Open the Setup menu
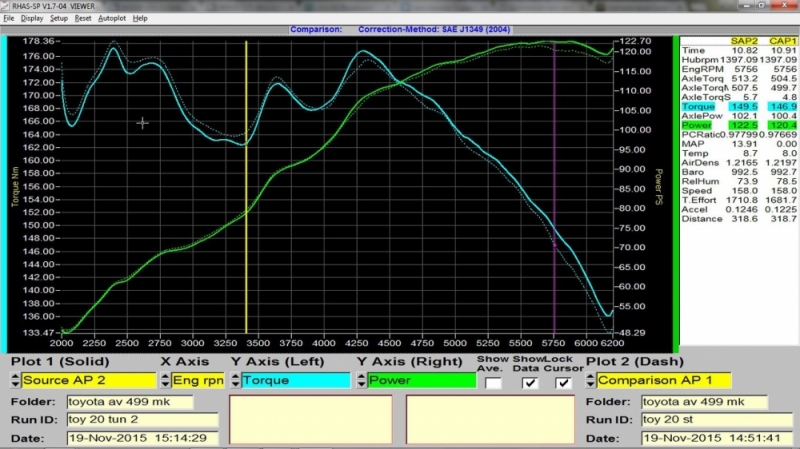The image size is (800, 449). point(59,18)
